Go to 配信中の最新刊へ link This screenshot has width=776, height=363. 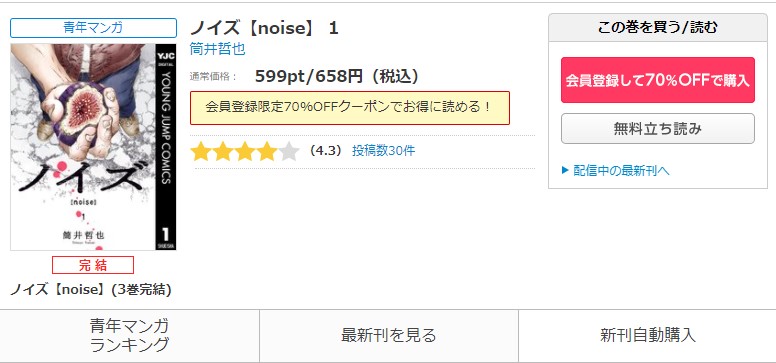pos(621,171)
